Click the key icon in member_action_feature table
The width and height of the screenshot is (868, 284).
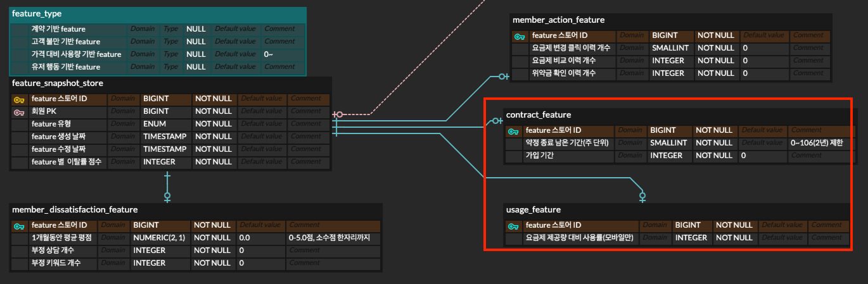tap(520, 36)
